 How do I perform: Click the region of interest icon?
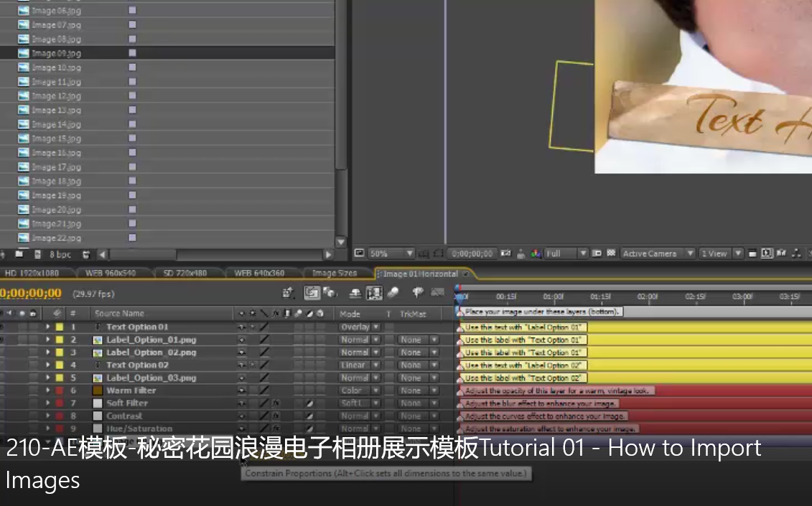[x=597, y=253]
